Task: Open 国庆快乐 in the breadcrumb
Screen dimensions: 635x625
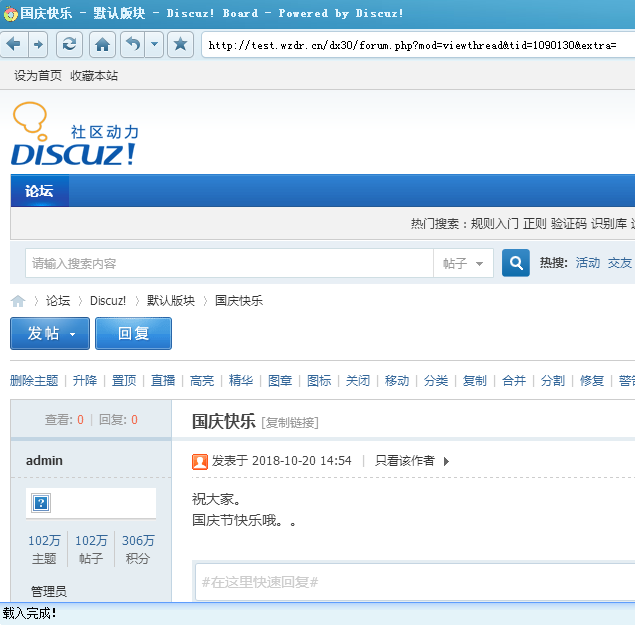Action: tap(239, 301)
